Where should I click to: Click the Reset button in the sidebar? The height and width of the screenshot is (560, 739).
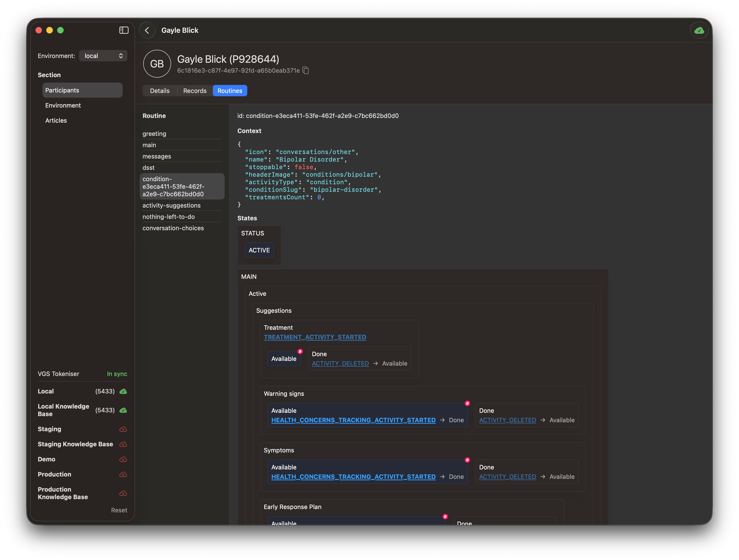pos(119,510)
